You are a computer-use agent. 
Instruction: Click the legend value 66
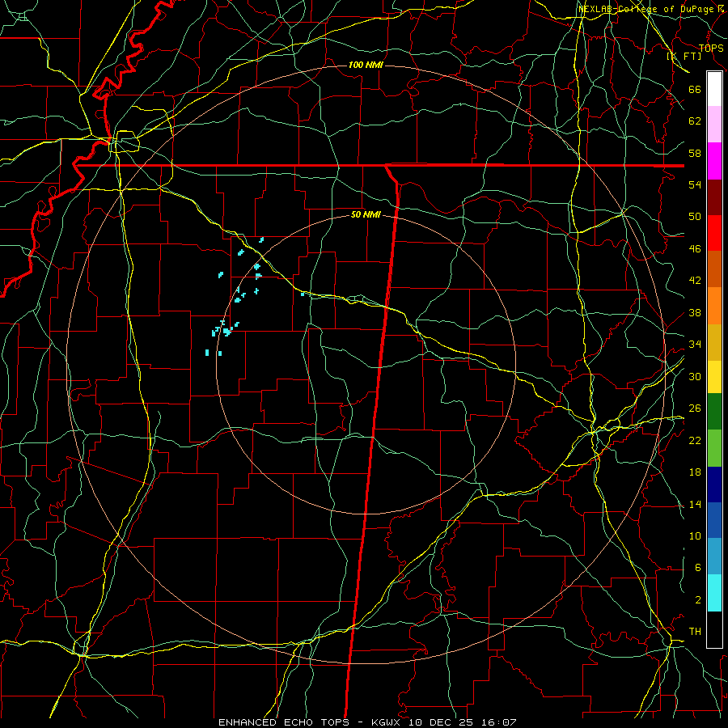pyautogui.click(x=695, y=90)
